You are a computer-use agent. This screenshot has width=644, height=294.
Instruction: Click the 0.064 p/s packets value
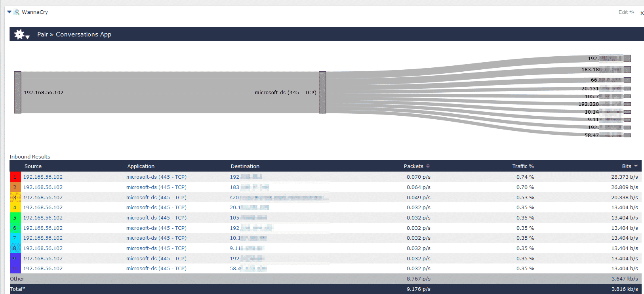pyautogui.click(x=418, y=187)
